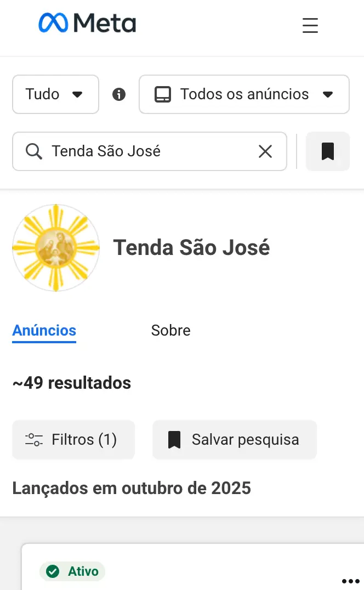Viewport: 364px width, 590px height.
Task: Clear the search field text
Action: (265, 151)
